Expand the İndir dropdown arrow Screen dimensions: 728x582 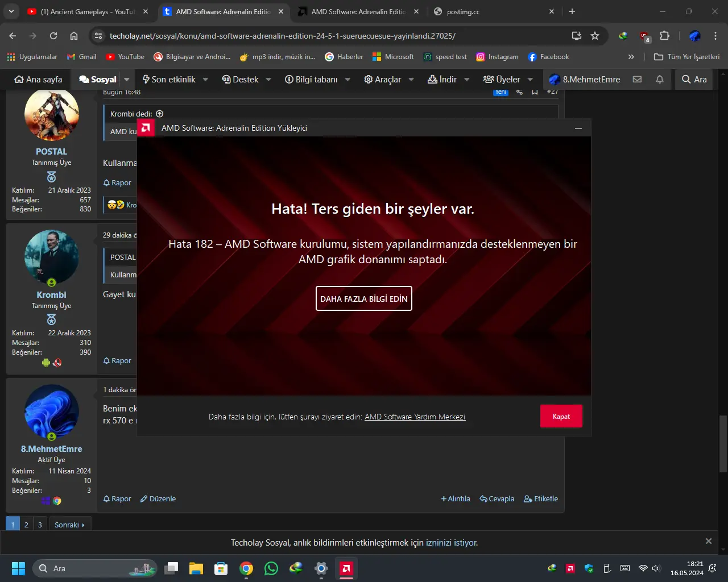coord(467,79)
